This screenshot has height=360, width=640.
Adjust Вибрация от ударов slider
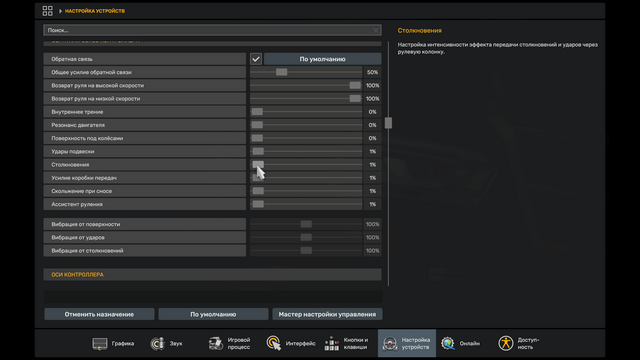point(306,238)
